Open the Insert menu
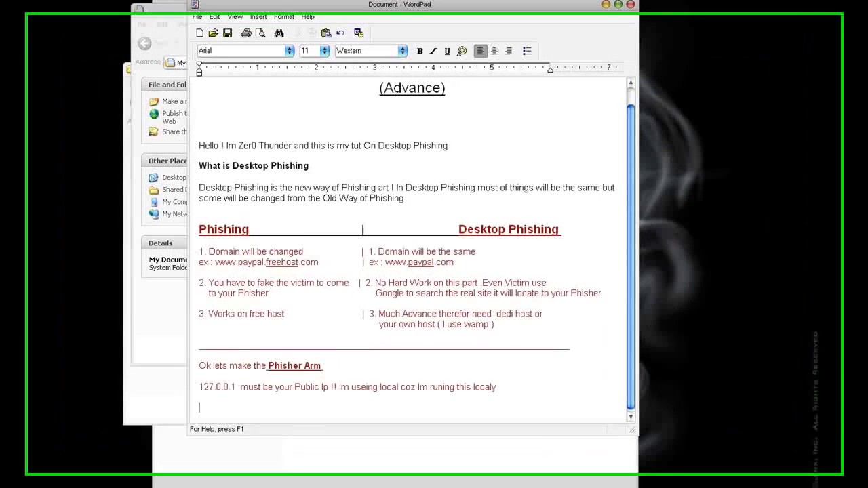Image resolution: width=868 pixels, height=488 pixels. [x=258, y=17]
